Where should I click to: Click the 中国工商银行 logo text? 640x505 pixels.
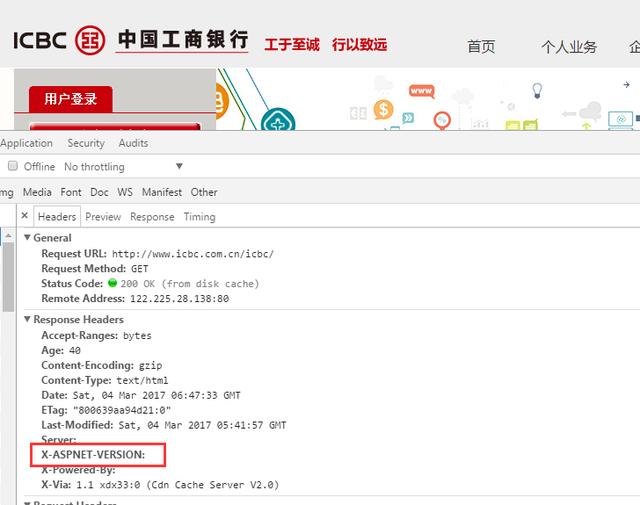coord(182,40)
